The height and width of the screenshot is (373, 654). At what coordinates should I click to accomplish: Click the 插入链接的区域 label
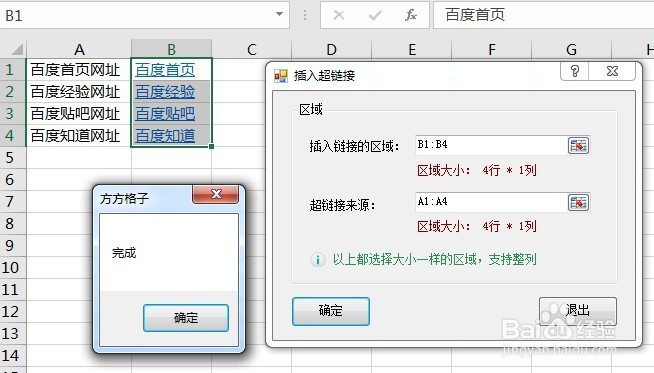(x=355, y=146)
